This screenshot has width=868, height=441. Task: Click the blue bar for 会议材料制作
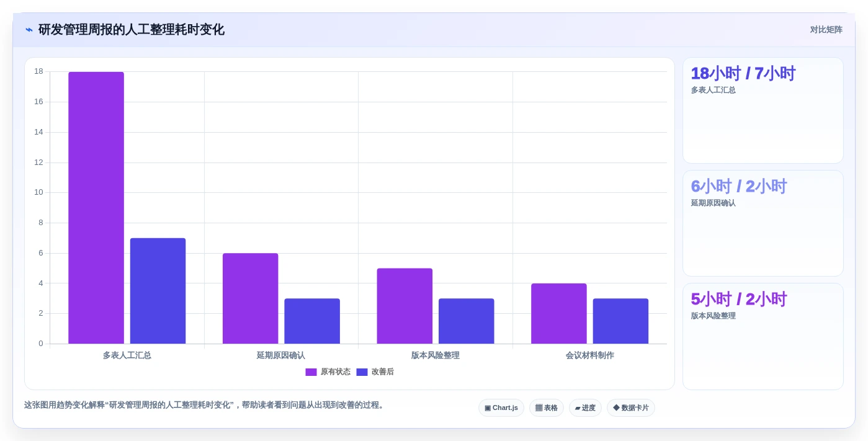(x=620, y=321)
